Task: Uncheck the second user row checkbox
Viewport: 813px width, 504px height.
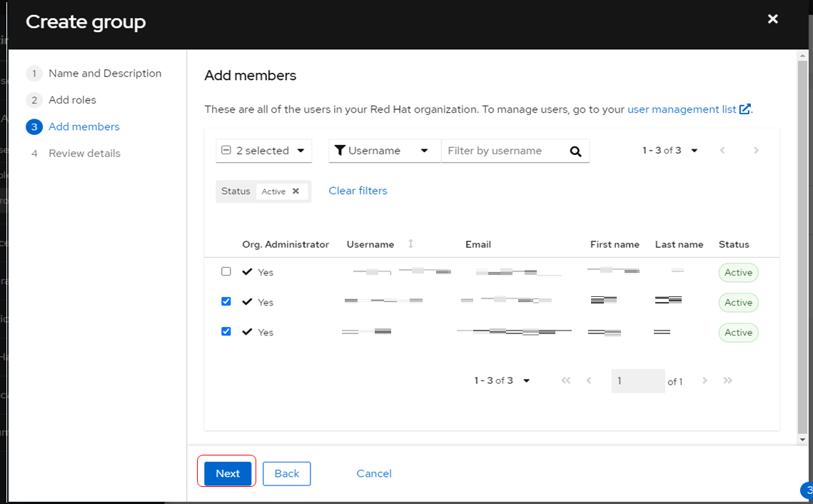Action: coord(226,301)
